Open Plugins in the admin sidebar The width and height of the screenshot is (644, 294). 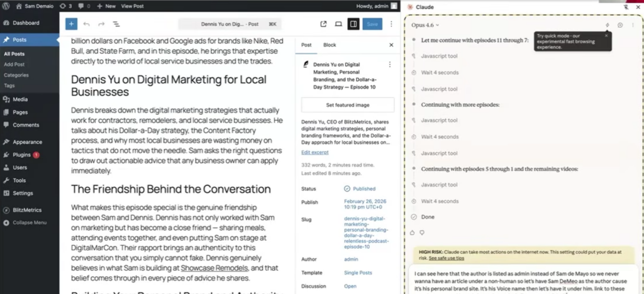[x=21, y=155]
